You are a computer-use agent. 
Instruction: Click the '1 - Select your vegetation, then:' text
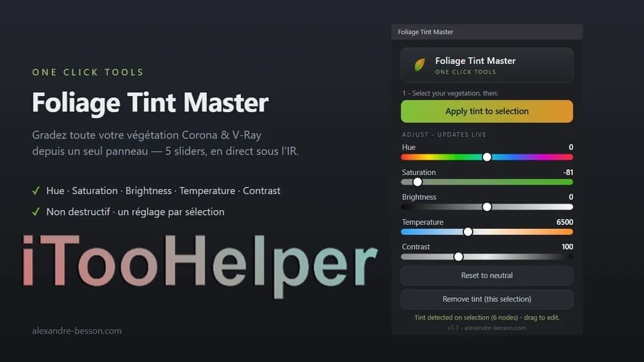(450, 93)
